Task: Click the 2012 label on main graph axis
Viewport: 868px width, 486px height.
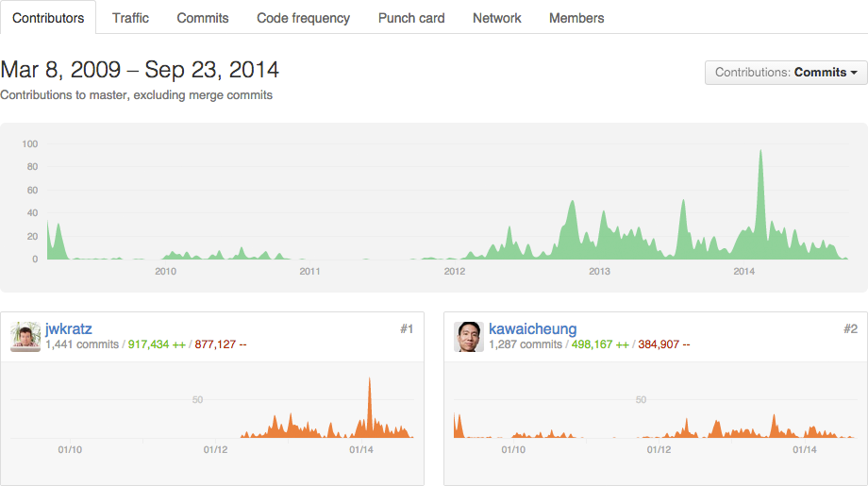Action: (455, 271)
